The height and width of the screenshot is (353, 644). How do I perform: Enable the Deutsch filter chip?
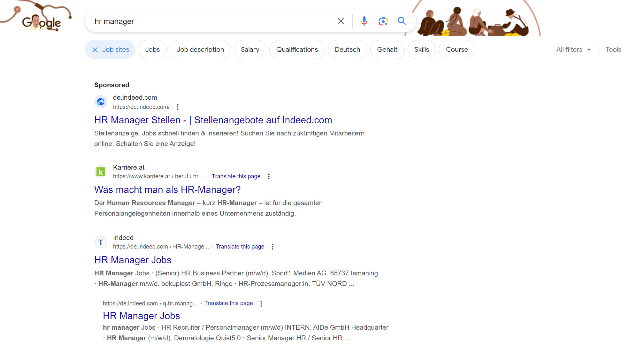pyautogui.click(x=347, y=50)
